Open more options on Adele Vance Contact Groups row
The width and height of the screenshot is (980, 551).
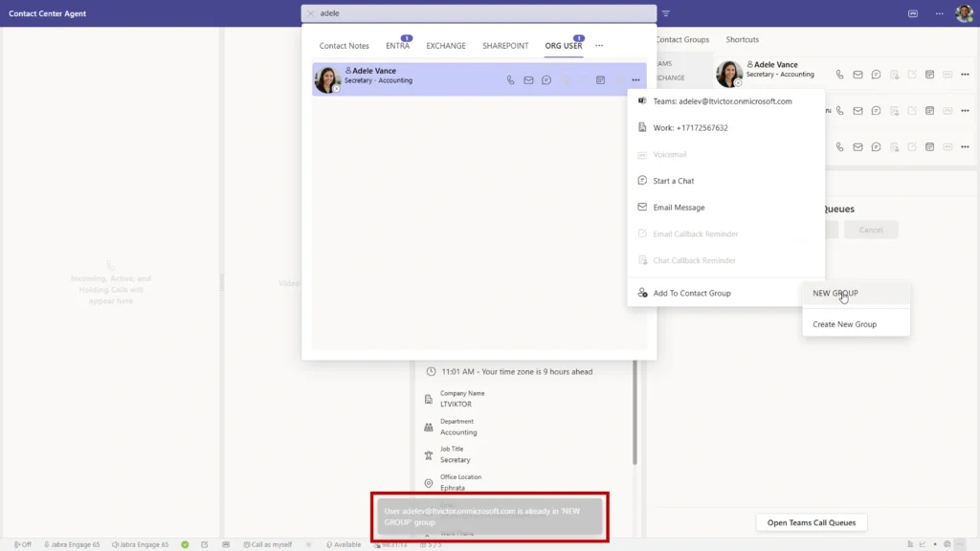pyautogui.click(x=965, y=75)
